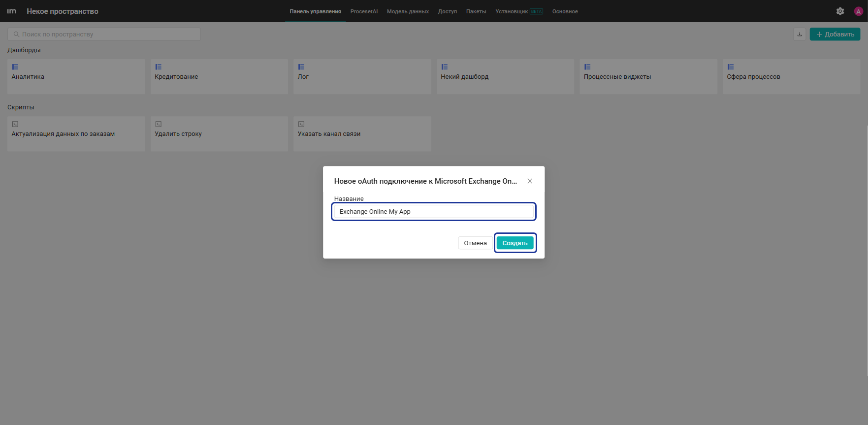Switch to the Пакеты tab

[476, 11]
